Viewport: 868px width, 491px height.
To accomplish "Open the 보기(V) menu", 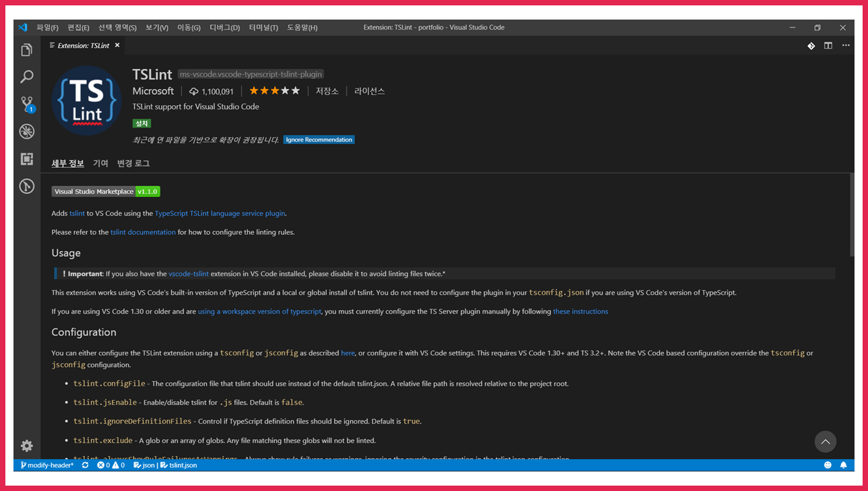I will point(157,28).
